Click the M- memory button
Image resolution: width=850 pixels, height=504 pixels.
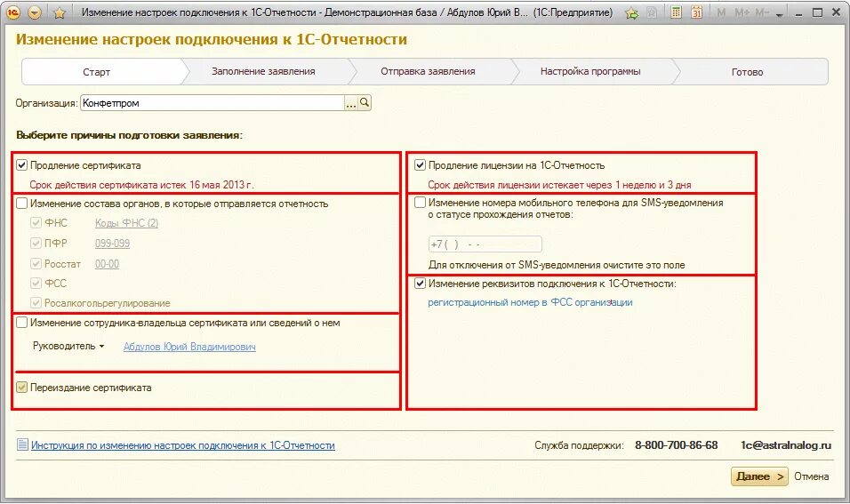762,12
